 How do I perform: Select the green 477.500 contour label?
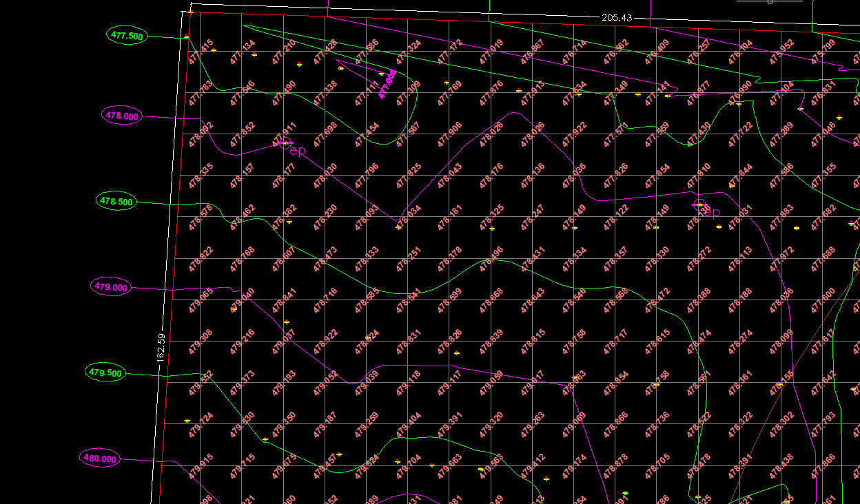(127, 36)
